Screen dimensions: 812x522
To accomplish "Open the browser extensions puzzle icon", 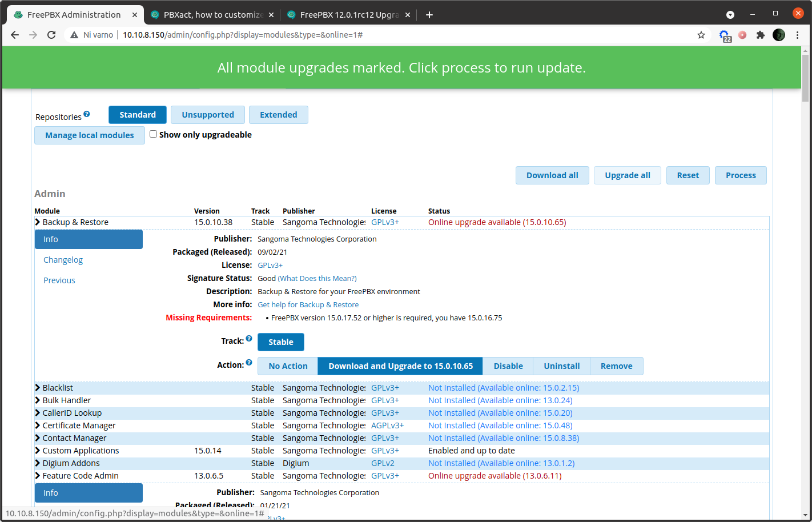I will coord(761,35).
